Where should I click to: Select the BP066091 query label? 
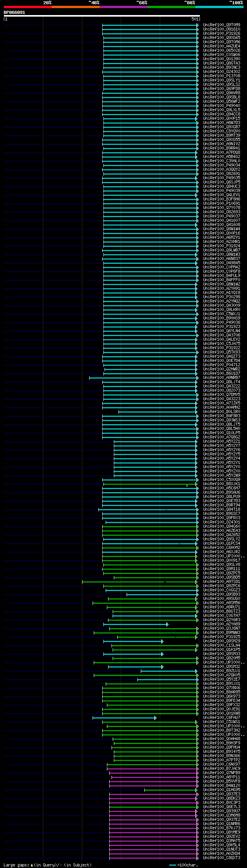coord(14,12)
